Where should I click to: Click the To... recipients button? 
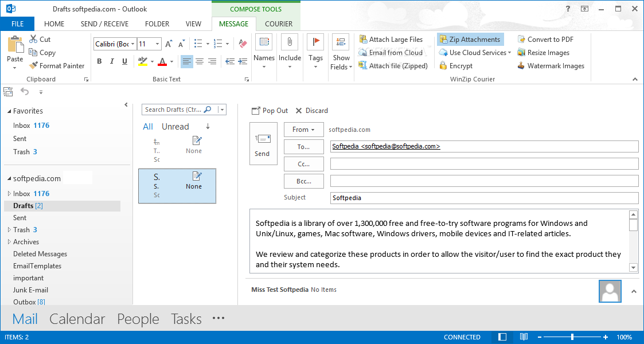303,147
